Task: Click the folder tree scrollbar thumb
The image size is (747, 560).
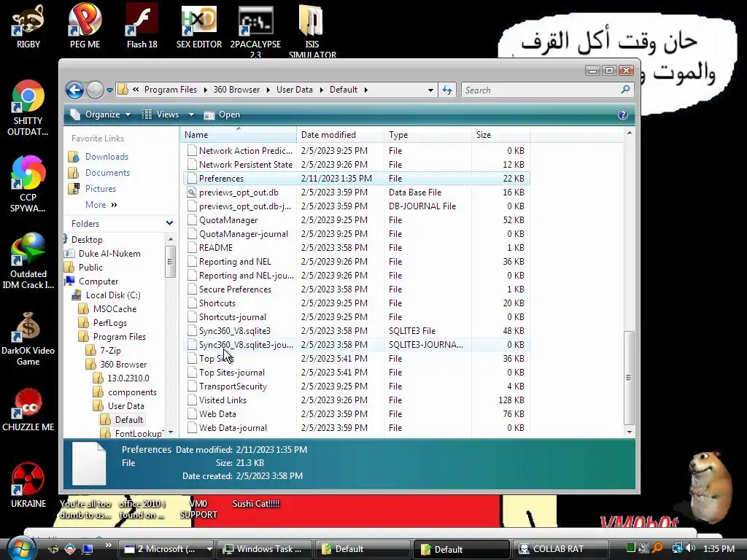Action: pyautogui.click(x=170, y=262)
